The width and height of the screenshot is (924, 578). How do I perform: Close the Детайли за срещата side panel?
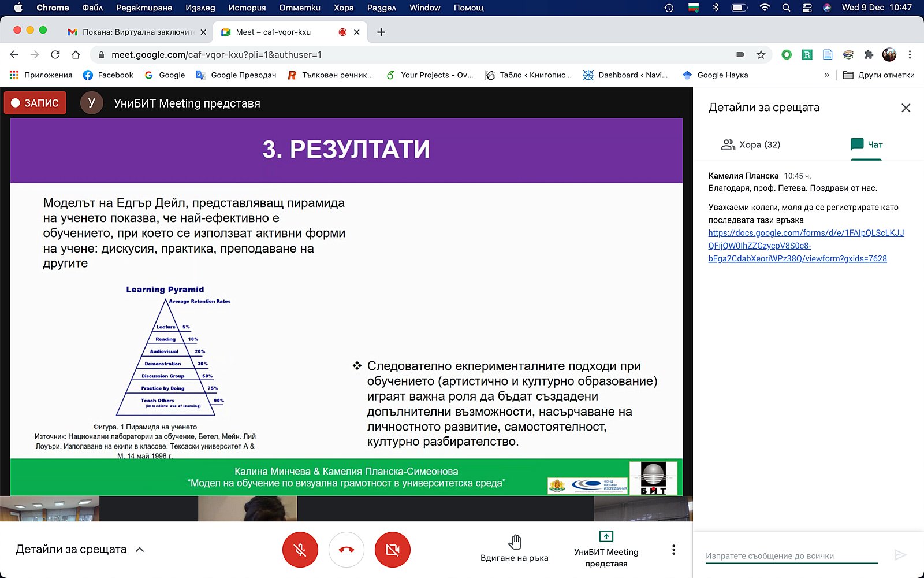pyautogui.click(x=906, y=108)
